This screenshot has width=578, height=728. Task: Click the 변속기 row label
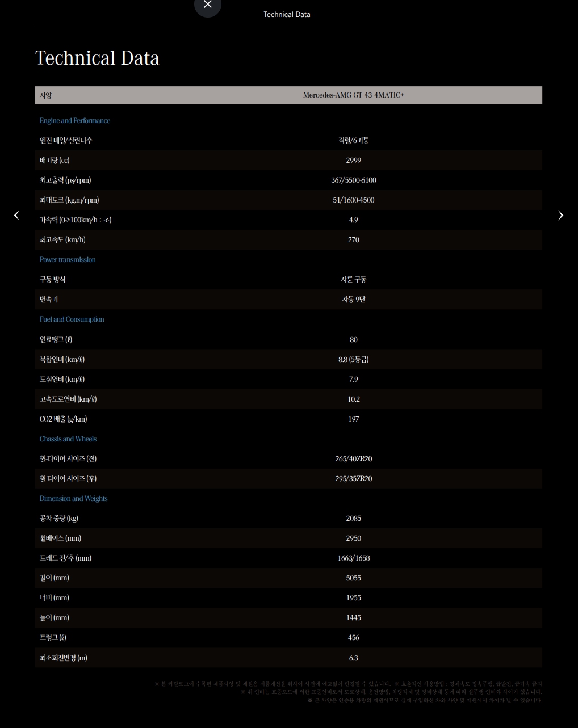(x=49, y=300)
